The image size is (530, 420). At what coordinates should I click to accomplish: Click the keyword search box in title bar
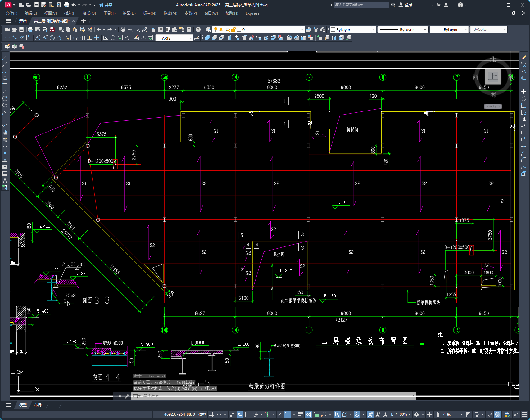point(361,5)
